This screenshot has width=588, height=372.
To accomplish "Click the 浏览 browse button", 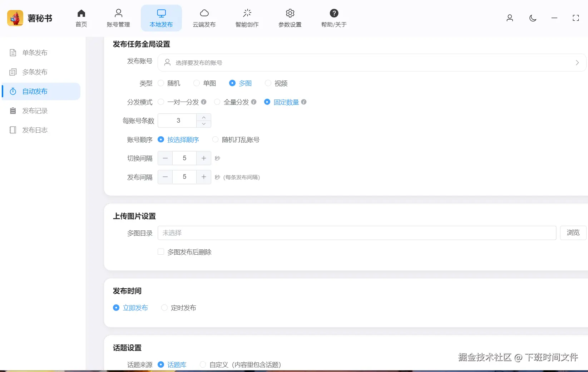I will point(573,232).
